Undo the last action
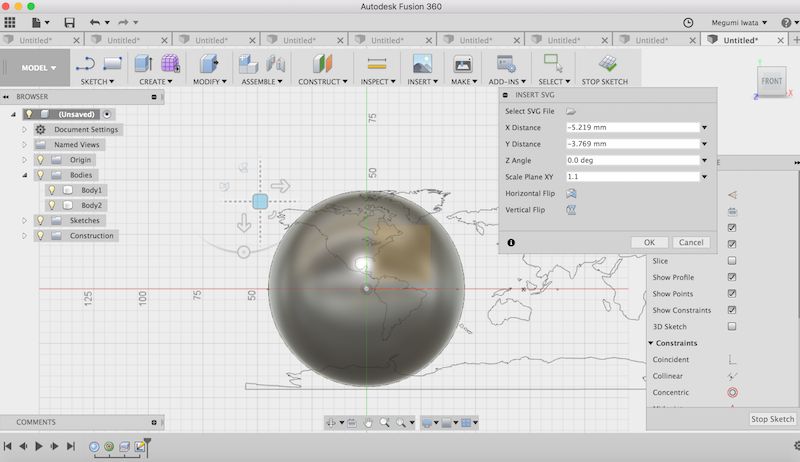Viewport: 800px width, 462px height. coord(95,22)
